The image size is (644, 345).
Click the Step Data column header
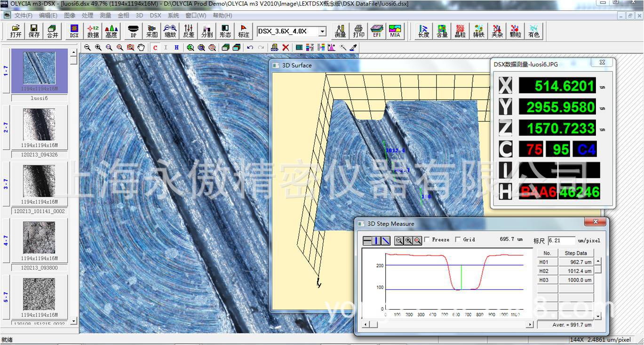click(x=576, y=253)
